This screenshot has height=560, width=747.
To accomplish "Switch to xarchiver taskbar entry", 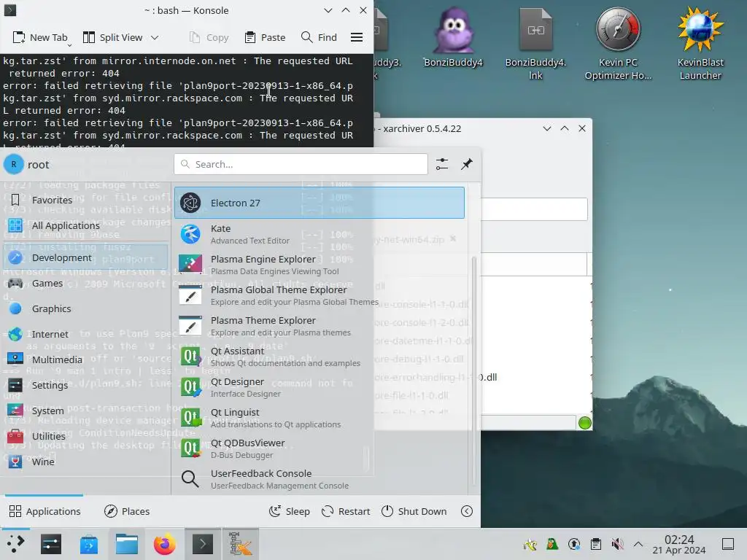I will [x=241, y=544].
